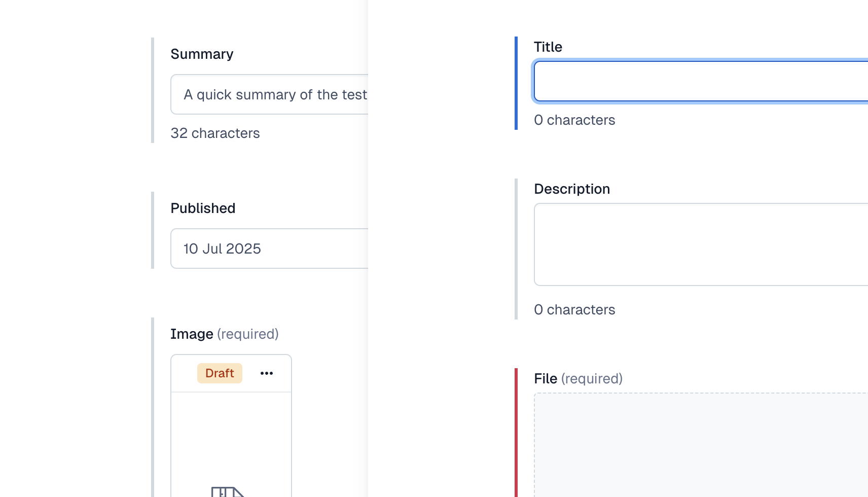This screenshot has height=497, width=868.
Task: Open the Published date field
Action: (x=270, y=248)
